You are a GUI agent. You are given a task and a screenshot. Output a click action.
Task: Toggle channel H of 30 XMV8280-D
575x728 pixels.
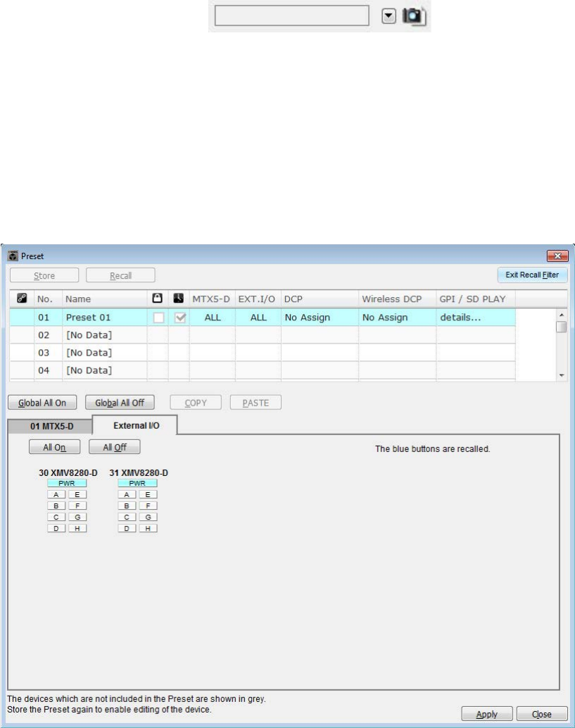(x=77, y=528)
